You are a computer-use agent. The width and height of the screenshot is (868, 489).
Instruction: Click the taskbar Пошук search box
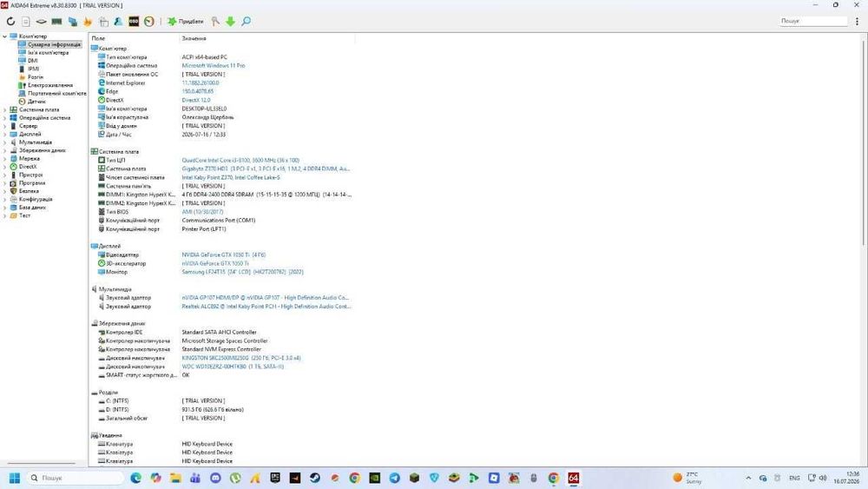coord(76,478)
